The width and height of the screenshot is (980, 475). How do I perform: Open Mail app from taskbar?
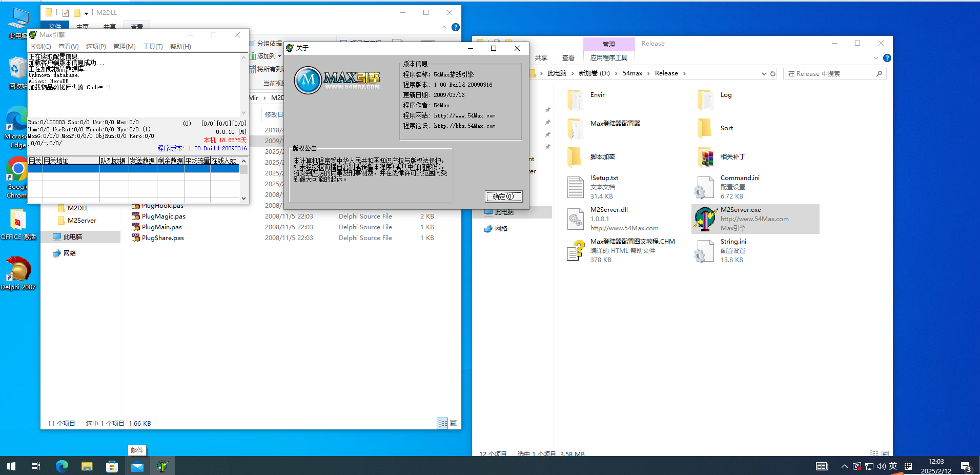(137, 466)
